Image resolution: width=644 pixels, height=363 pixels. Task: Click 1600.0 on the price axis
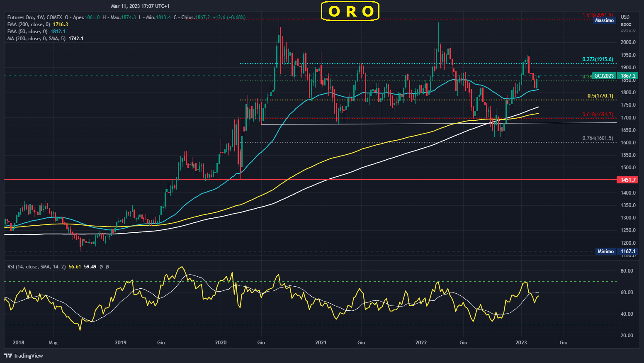[628, 143]
